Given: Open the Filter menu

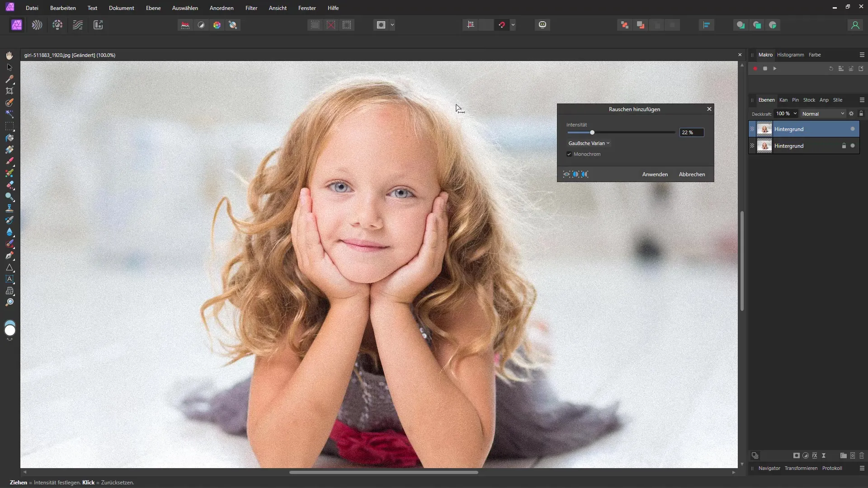Looking at the screenshot, I should click(251, 8).
